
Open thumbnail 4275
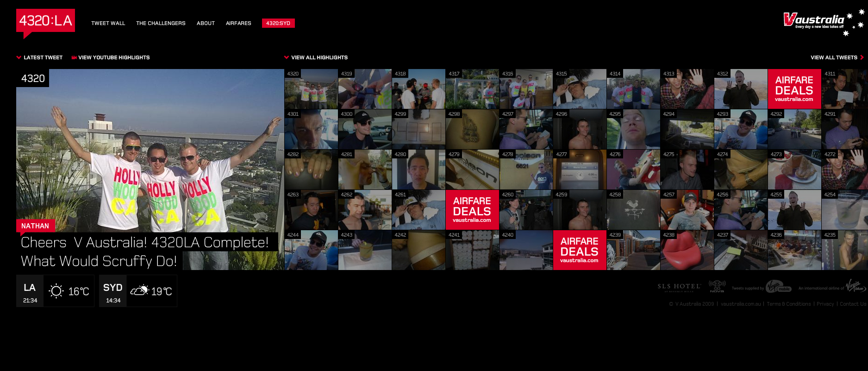687,170
